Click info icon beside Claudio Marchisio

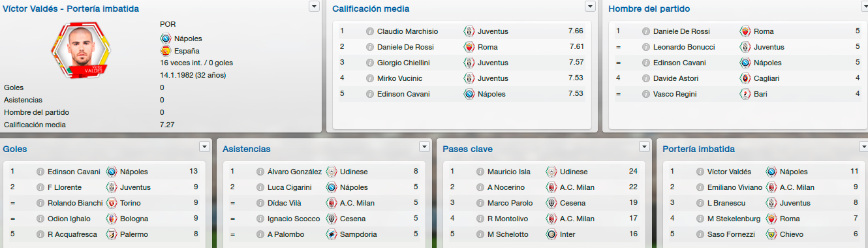coord(369,31)
